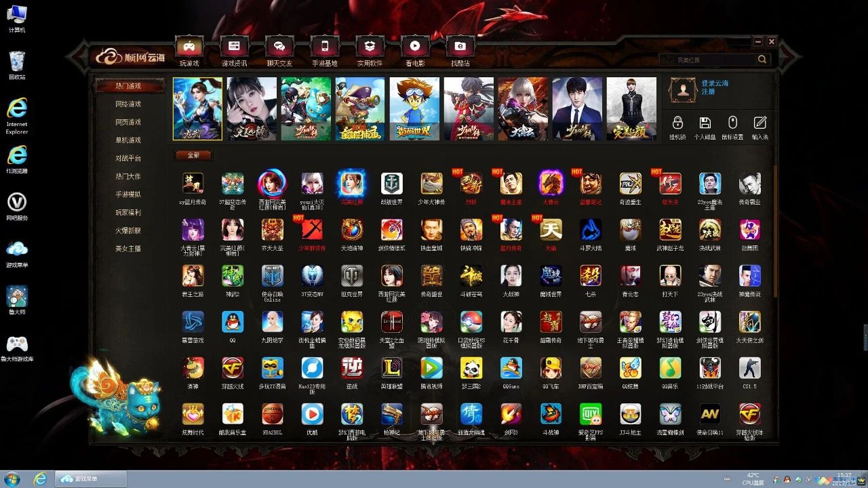Click the search box with 完美红颜
Viewport: 868px width, 488px height.
708,60
